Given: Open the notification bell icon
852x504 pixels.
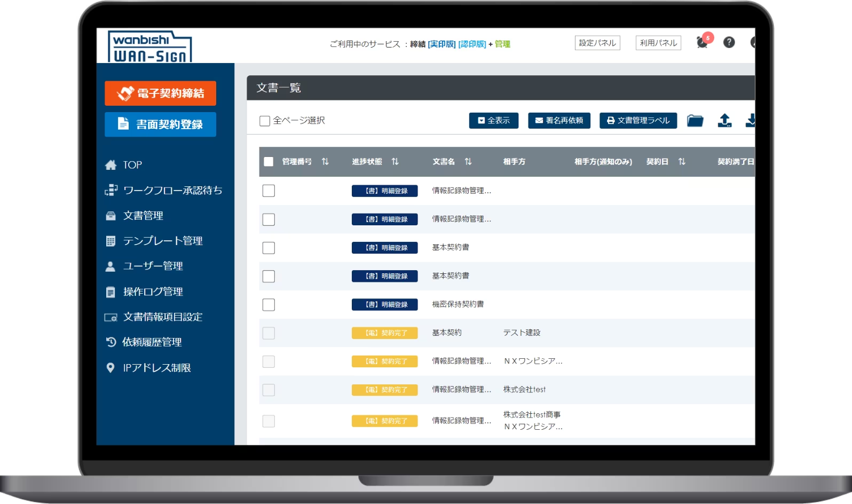Looking at the screenshot, I should point(703,43).
